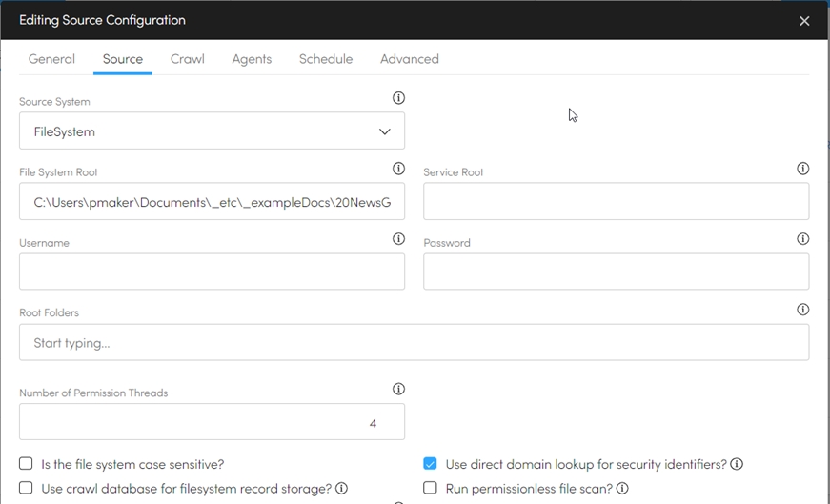Go to the Advanced tab
This screenshot has height=504, width=830.
point(409,59)
